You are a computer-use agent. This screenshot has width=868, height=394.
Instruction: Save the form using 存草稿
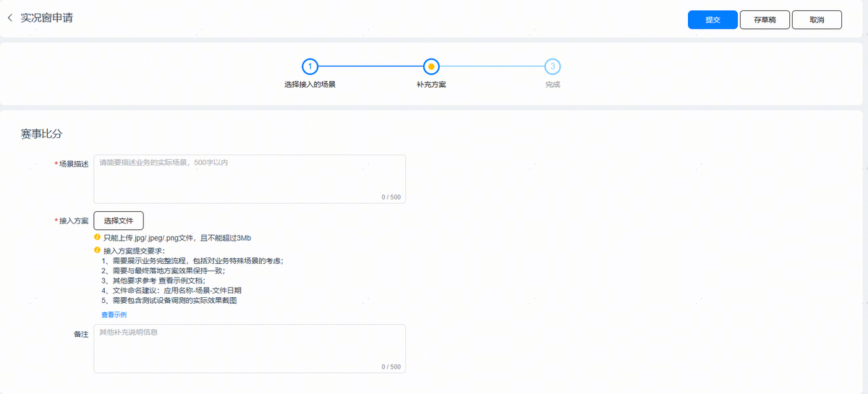(765, 20)
